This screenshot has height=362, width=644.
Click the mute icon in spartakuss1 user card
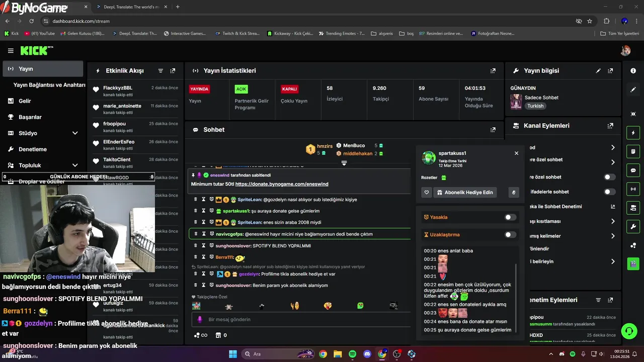coord(514,193)
